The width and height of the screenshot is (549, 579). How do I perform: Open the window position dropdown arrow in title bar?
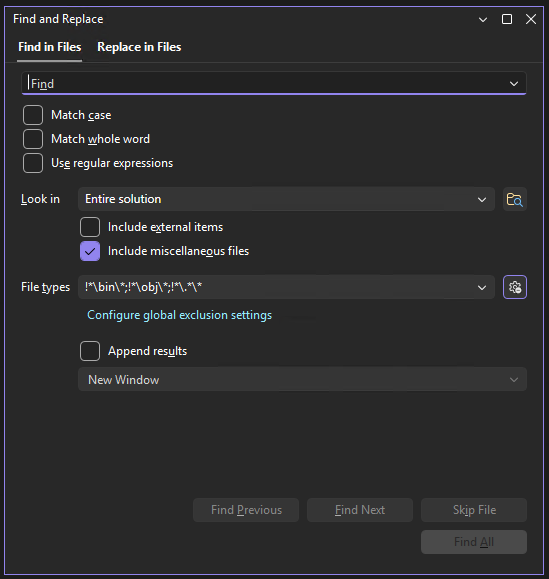point(483,20)
